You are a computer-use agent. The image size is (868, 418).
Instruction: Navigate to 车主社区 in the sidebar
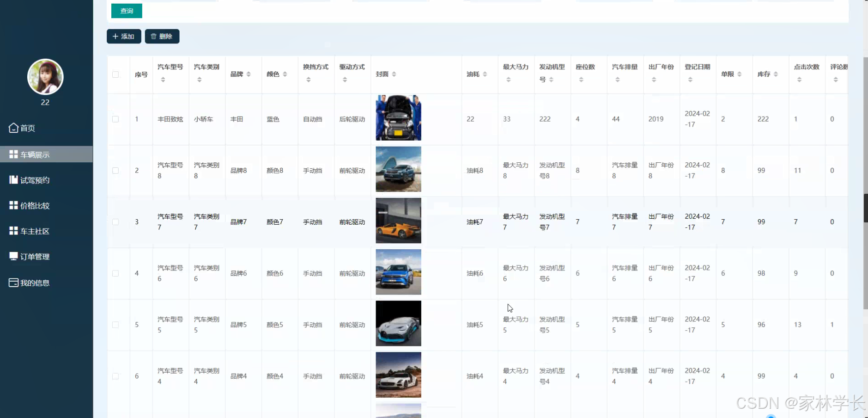tap(34, 231)
